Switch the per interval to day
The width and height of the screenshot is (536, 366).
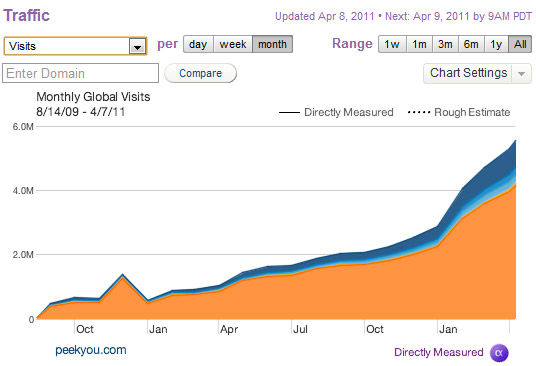click(x=198, y=44)
